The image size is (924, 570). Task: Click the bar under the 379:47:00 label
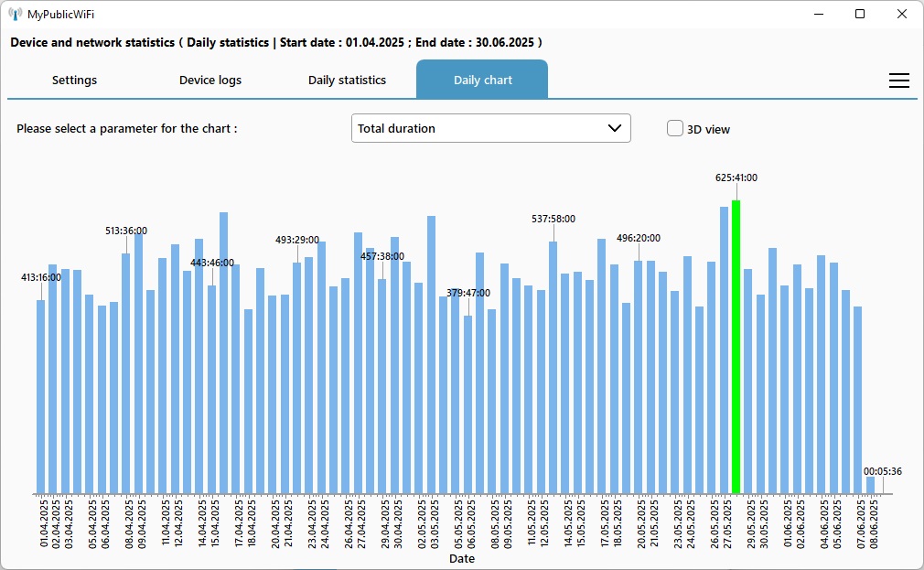point(467,403)
